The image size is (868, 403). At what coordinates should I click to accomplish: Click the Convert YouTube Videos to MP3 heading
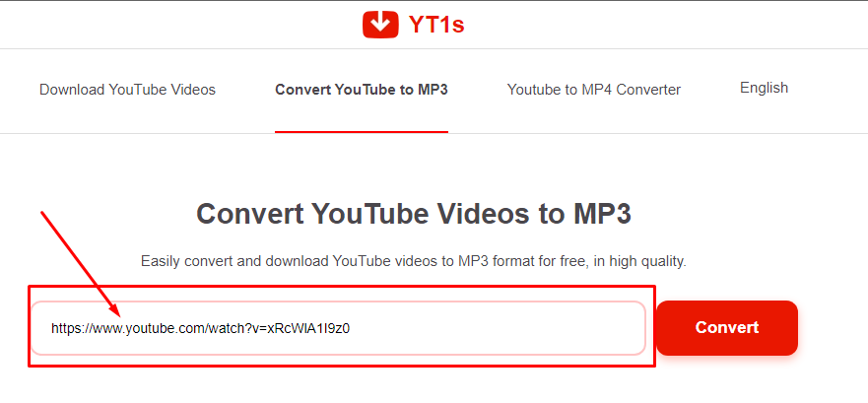point(414,214)
